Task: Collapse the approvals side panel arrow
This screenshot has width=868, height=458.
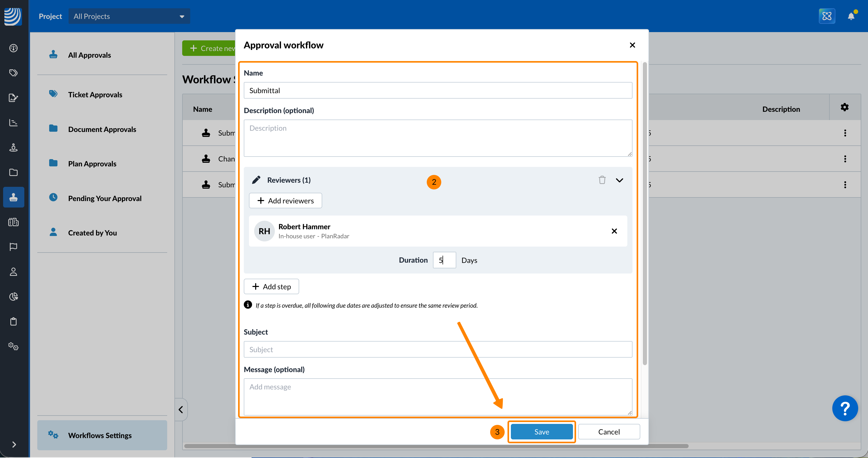Action: click(x=181, y=409)
